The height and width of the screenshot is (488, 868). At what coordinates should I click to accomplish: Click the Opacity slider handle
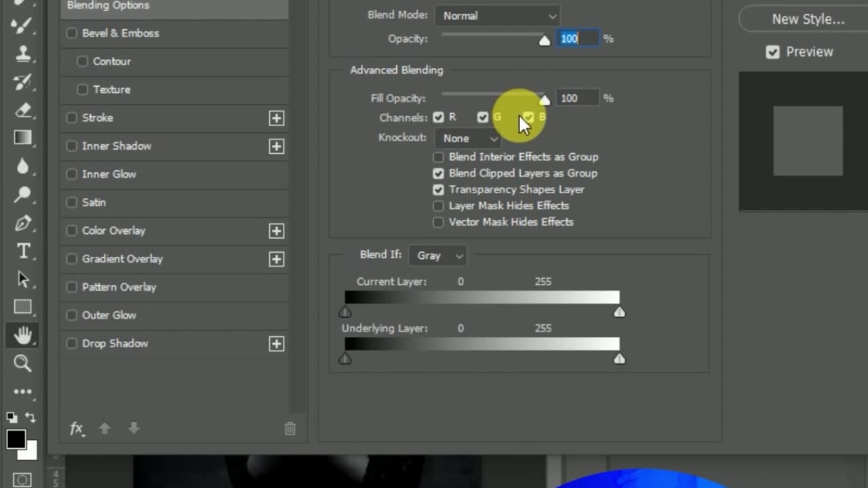(x=545, y=41)
